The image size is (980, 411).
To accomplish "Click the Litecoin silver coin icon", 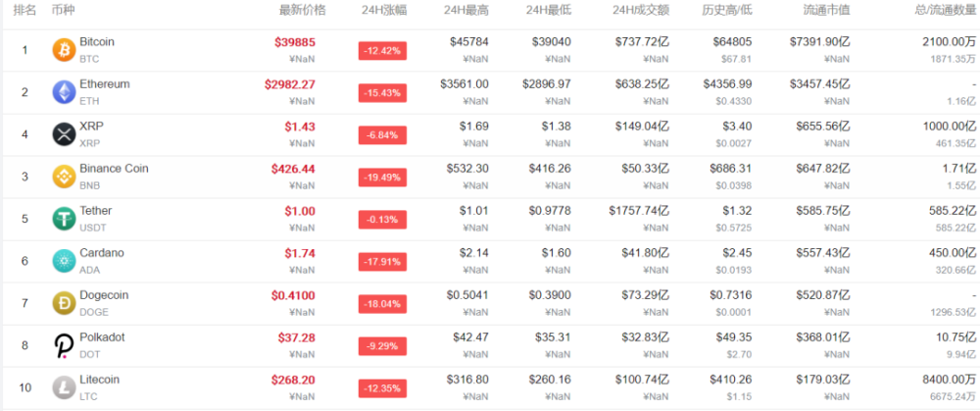I will (x=64, y=387).
